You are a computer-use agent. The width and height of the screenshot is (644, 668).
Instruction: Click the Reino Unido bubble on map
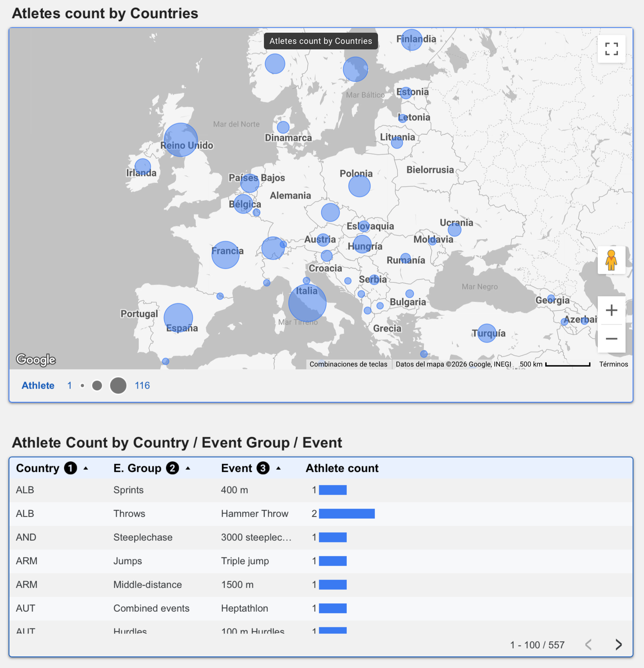coord(180,140)
